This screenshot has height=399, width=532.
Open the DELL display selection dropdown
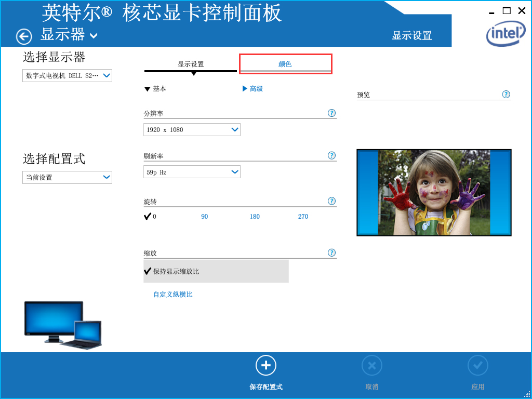67,75
